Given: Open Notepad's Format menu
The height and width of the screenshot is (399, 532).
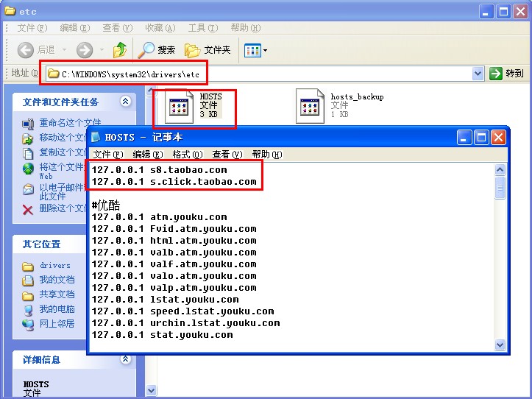Looking at the screenshot, I should click(187, 155).
